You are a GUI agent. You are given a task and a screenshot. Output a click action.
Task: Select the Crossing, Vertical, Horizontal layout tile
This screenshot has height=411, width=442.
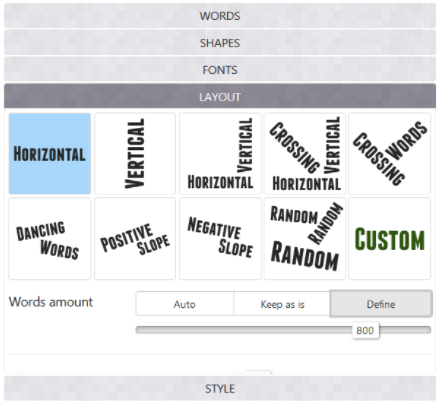(x=305, y=154)
